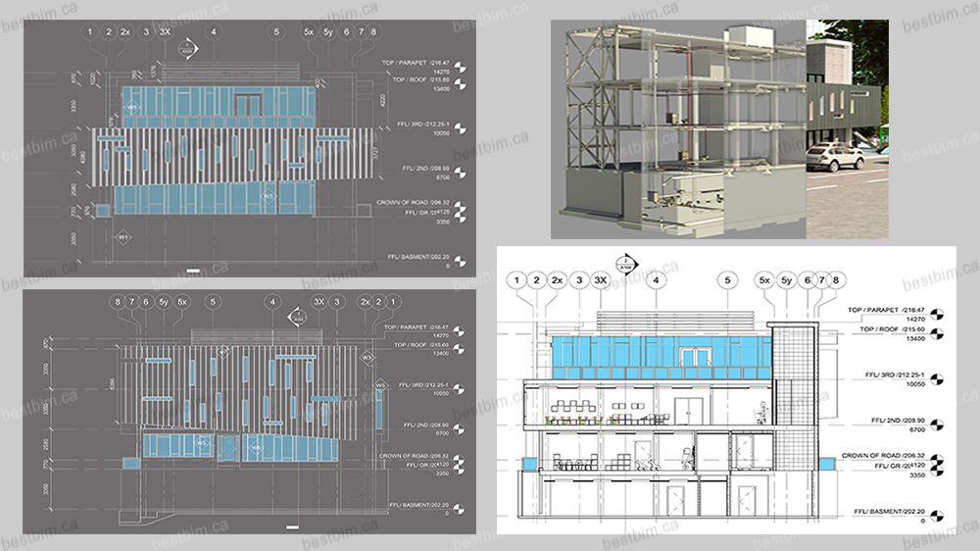Select '6700' elevation value in white section
This screenshot has height=551, width=980.
click(x=917, y=429)
